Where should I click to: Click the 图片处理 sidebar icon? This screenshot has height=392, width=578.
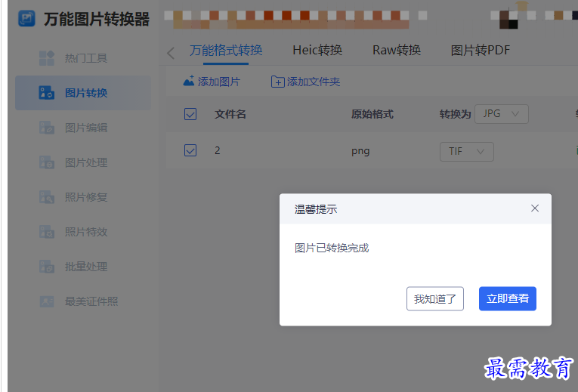47,162
